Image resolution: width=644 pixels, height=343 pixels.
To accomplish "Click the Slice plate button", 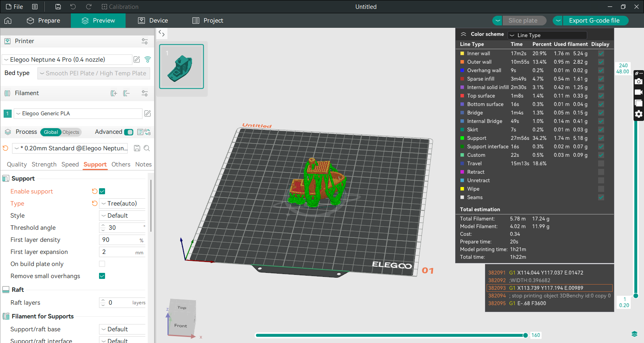I will coord(524,21).
